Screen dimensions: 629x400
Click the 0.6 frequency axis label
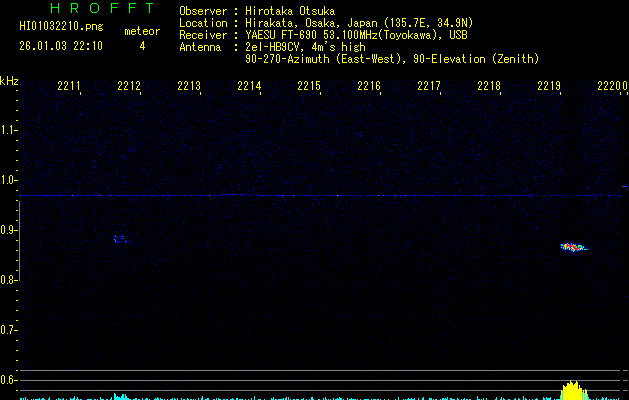tap(9, 380)
